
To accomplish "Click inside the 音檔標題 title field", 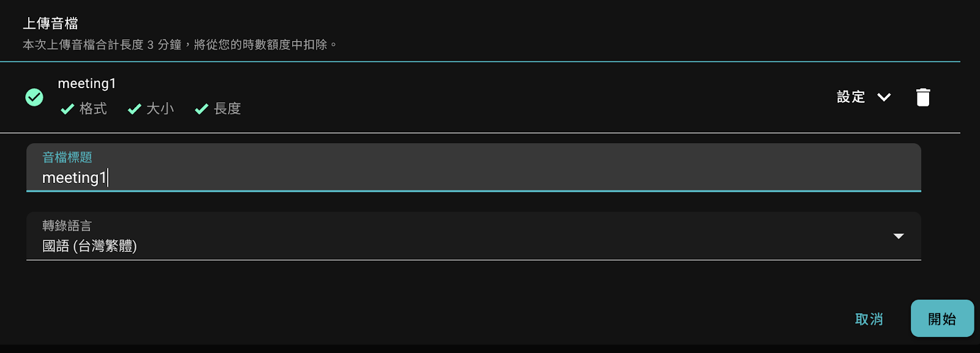I will 245,178.
